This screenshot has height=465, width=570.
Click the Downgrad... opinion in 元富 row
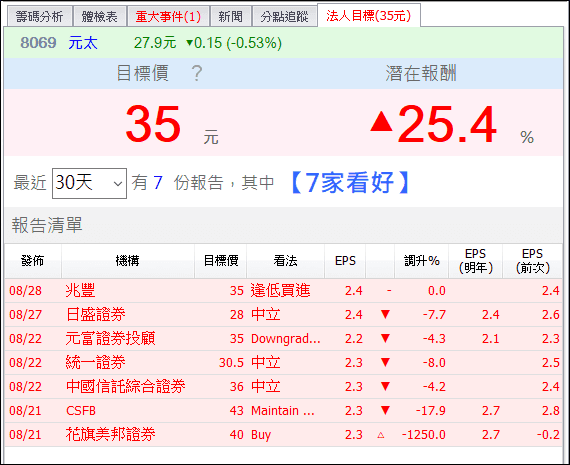pyautogui.click(x=286, y=339)
